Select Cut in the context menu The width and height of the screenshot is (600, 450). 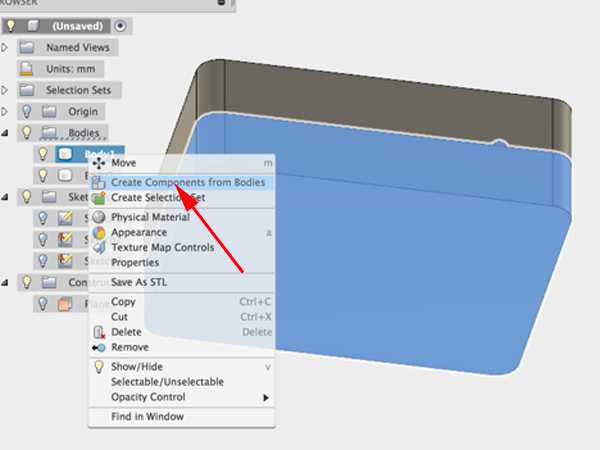(181, 317)
